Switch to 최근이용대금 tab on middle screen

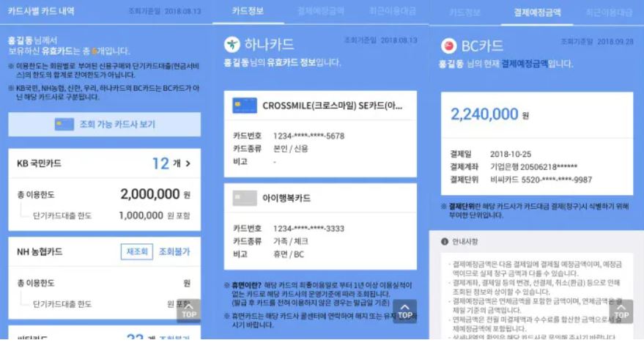[393, 11]
